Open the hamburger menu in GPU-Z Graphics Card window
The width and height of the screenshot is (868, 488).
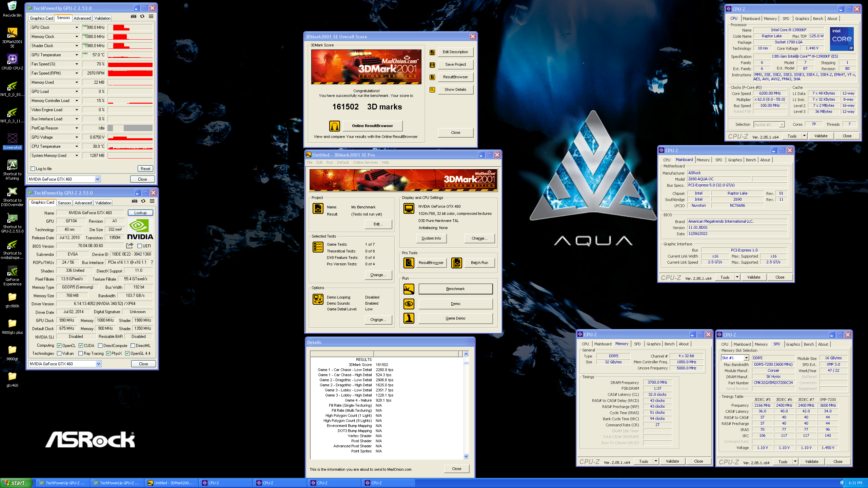coord(152,201)
